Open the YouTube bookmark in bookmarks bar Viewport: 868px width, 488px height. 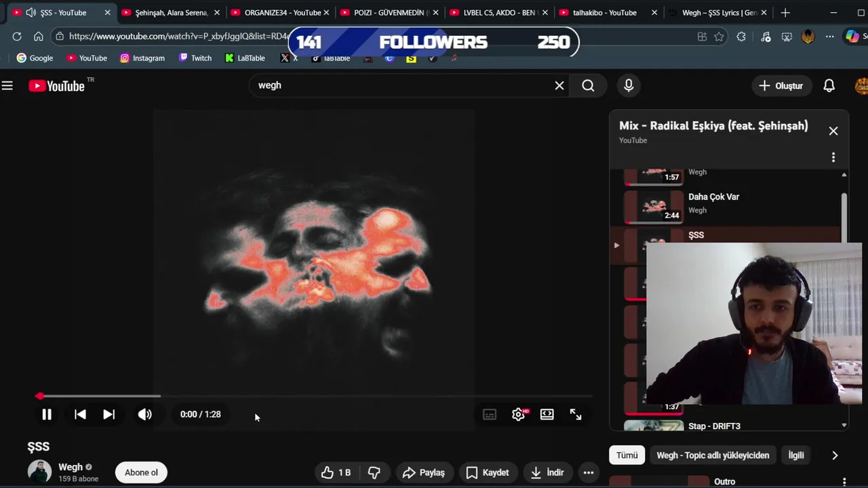(x=87, y=58)
